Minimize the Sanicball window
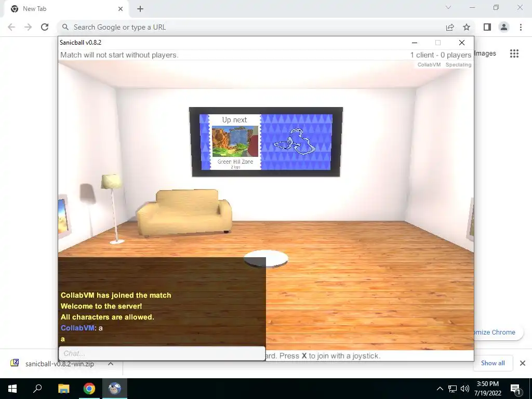Screen dimensions: 532x399 tap(414, 43)
